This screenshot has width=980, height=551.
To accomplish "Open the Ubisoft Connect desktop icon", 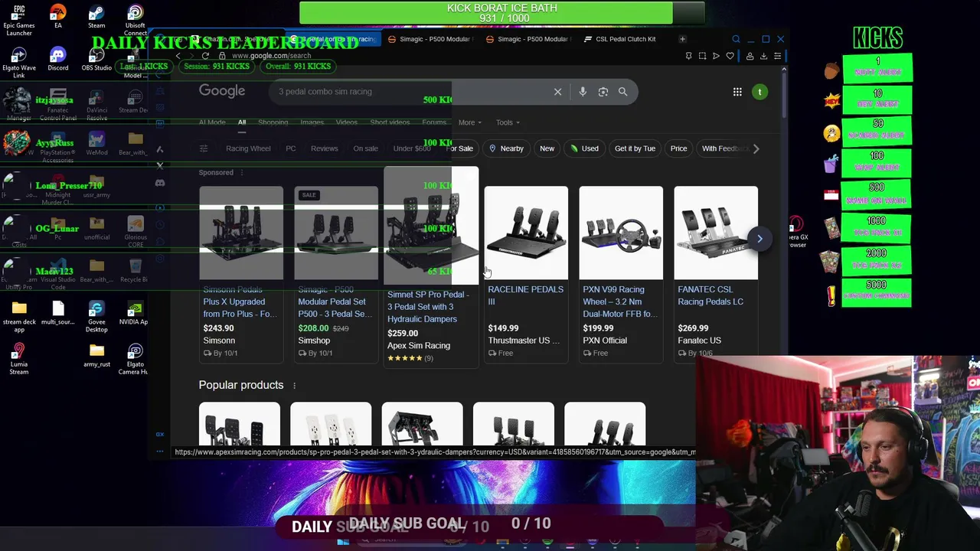I will (135, 21).
